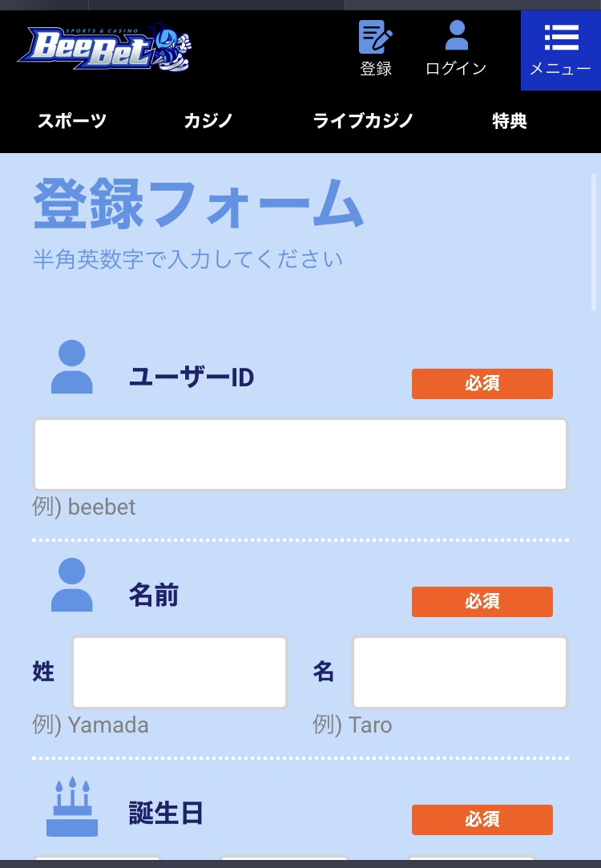Open the 登録 registration icon
The height and width of the screenshot is (868, 601).
(x=376, y=48)
